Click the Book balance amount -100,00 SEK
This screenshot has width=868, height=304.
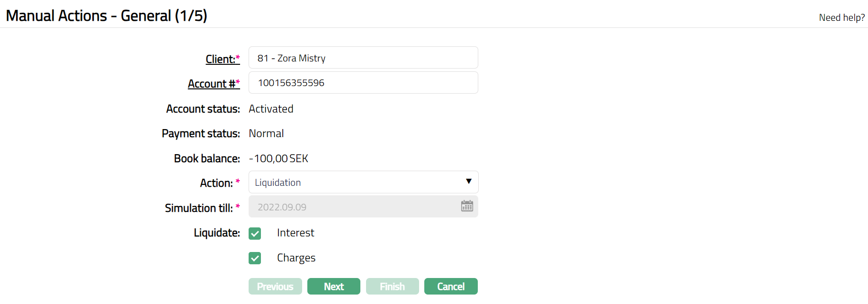[x=278, y=158]
